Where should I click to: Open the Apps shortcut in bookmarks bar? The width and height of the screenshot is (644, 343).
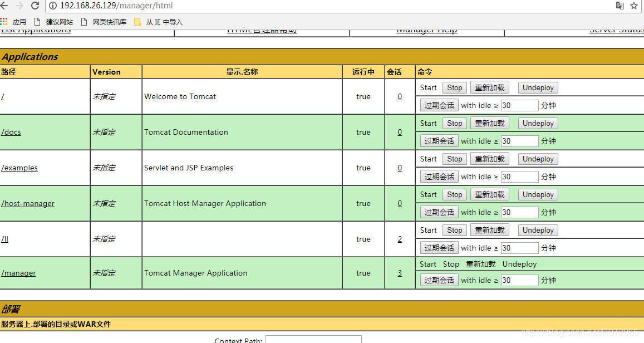[13, 22]
